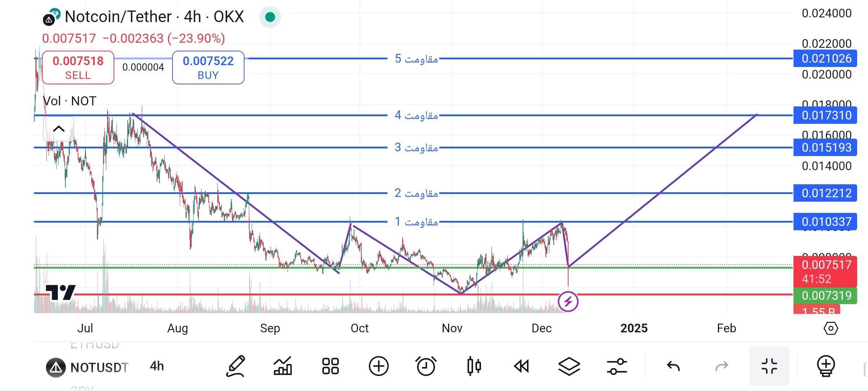Image resolution: width=868 pixels, height=391 pixels.
Task: Open chart settings sliders icon
Action: click(617, 366)
